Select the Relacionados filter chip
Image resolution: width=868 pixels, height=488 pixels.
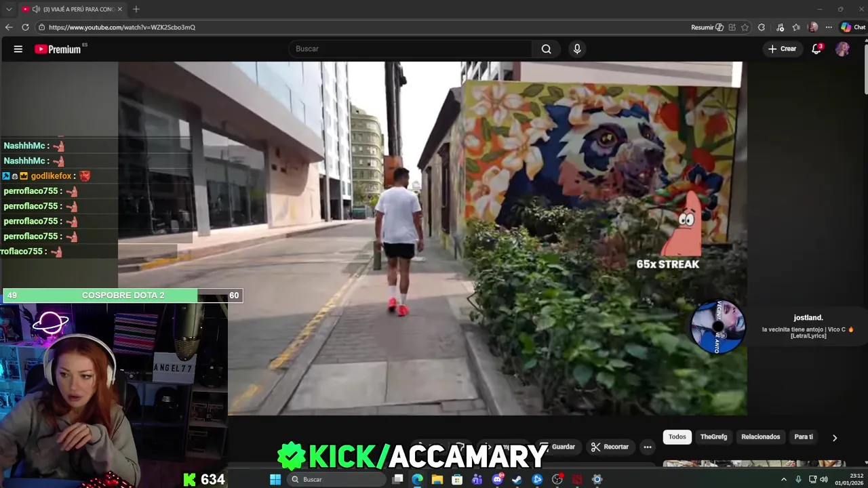tap(761, 436)
